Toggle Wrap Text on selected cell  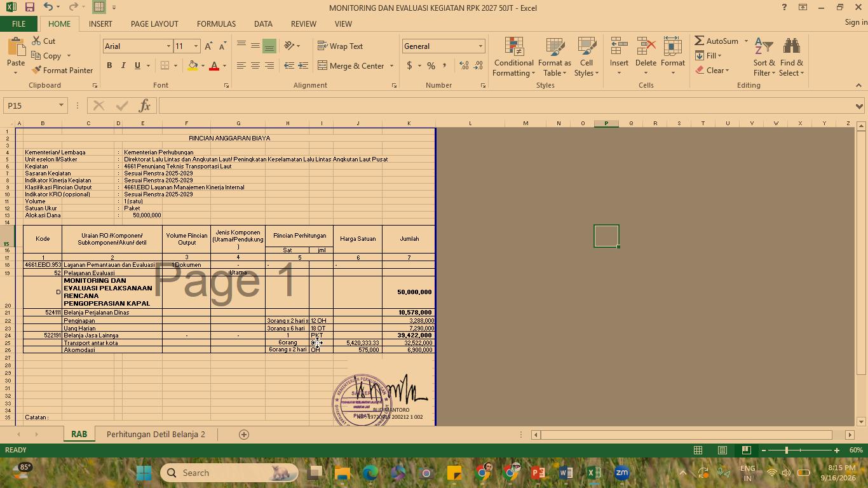[x=340, y=46]
